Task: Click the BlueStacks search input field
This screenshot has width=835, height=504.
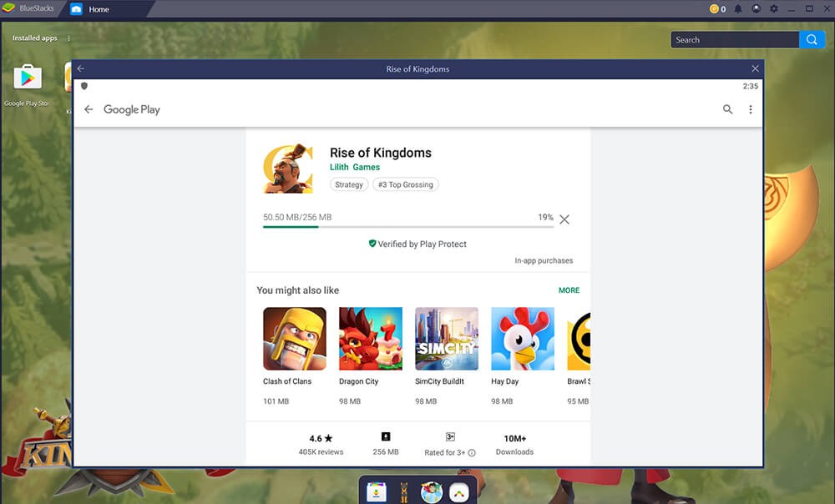Action: [x=735, y=40]
